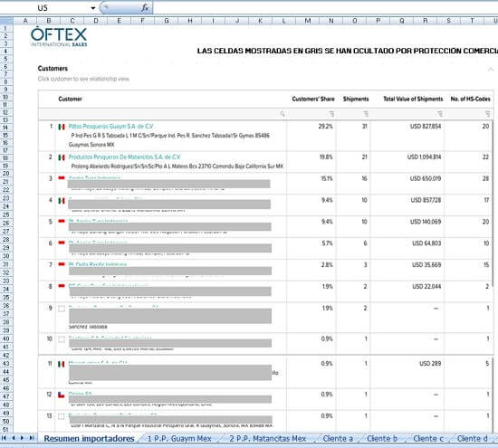Click Indonesia flag icon in row 3
The image size is (498, 448).
[x=62, y=178]
